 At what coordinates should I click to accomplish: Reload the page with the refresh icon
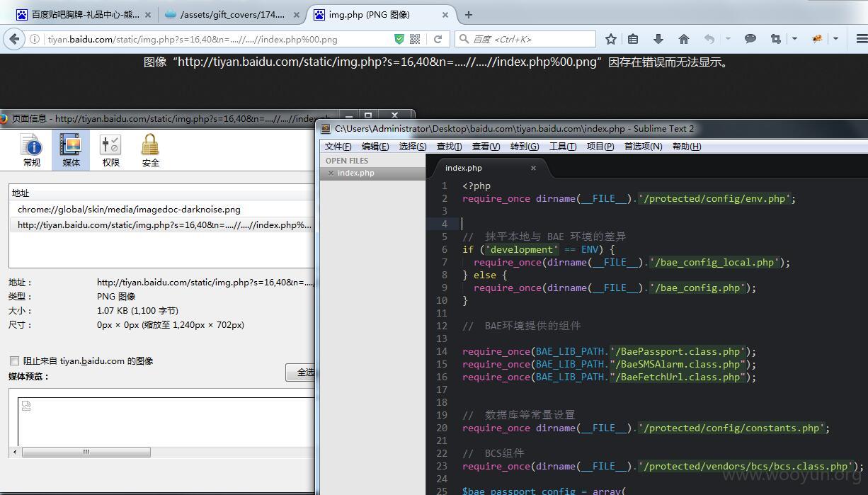(438, 40)
